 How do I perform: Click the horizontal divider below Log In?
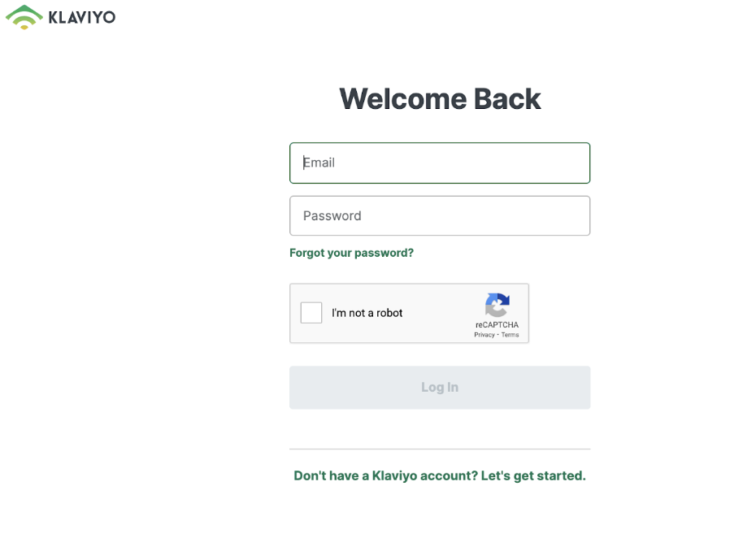click(x=440, y=449)
